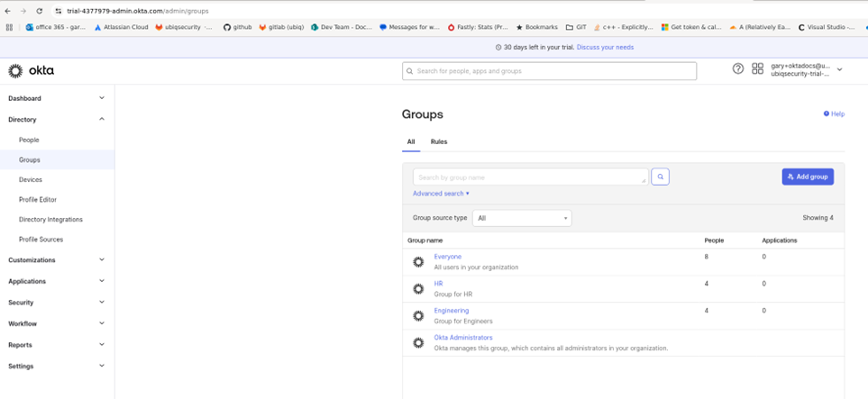
Task: Focus the Search by group name field
Action: 531,177
